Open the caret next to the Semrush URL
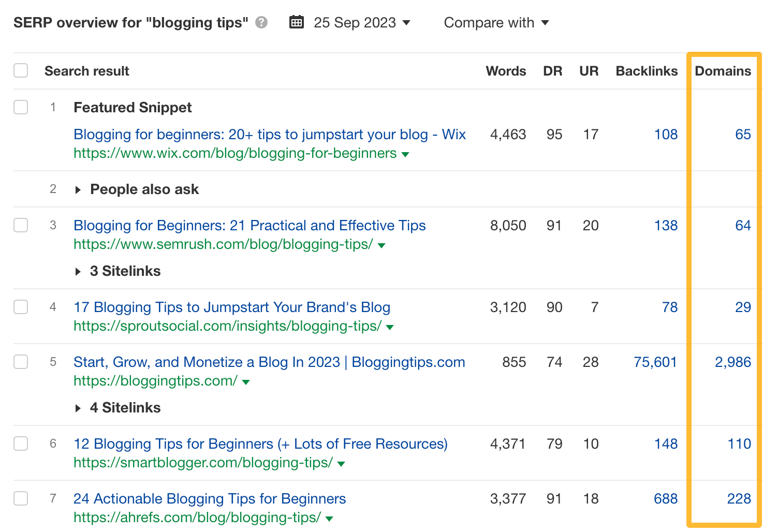 pos(381,245)
